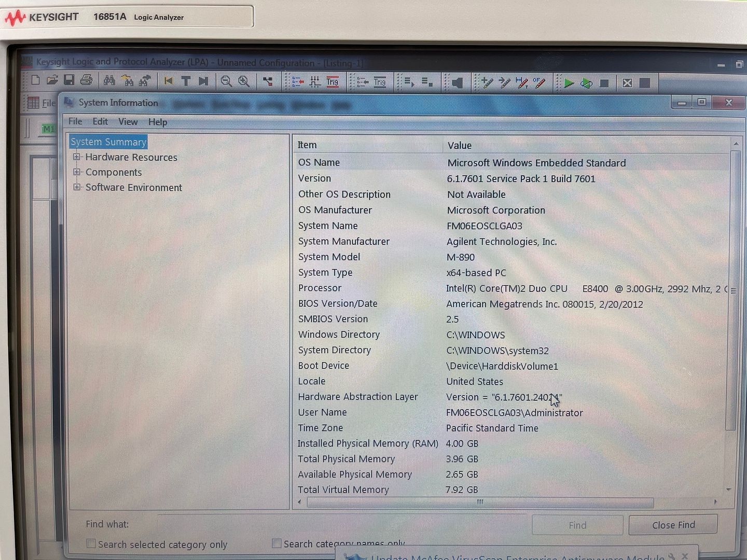The height and width of the screenshot is (560, 747).
Task: Click the grayed-out Trig icon
Action: [380, 82]
